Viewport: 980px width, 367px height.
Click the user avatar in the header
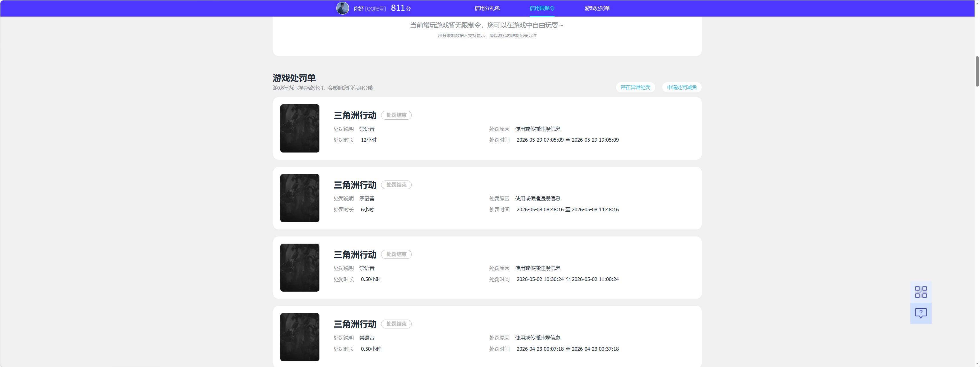click(x=342, y=8)
